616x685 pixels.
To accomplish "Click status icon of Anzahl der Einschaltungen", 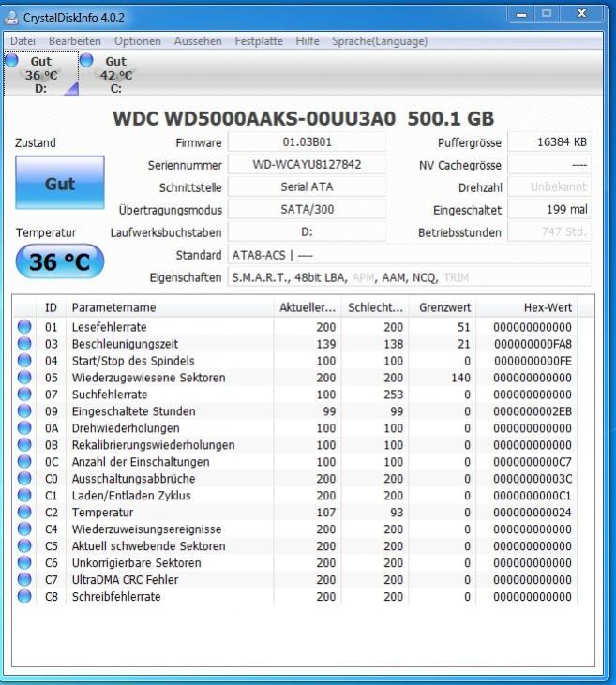I will (24, 461).
